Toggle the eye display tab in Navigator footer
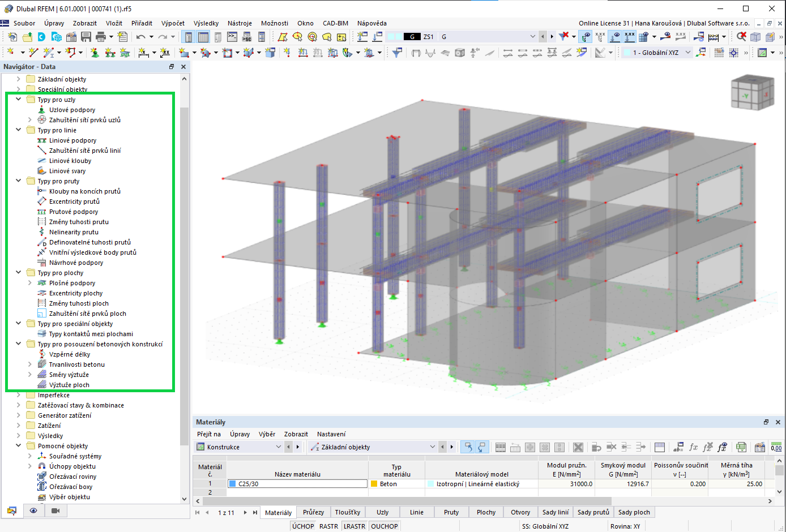This screenshot has width=786, height=532. (33, 510)
